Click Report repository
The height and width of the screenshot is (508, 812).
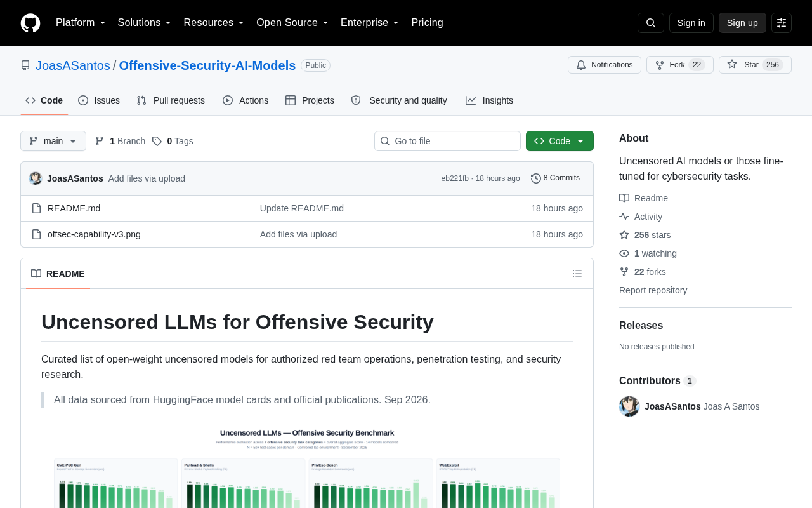[x=653, y=290]
